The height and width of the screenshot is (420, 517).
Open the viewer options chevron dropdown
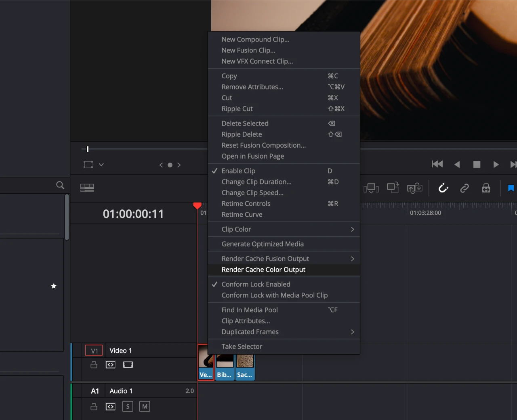(101, 165)
